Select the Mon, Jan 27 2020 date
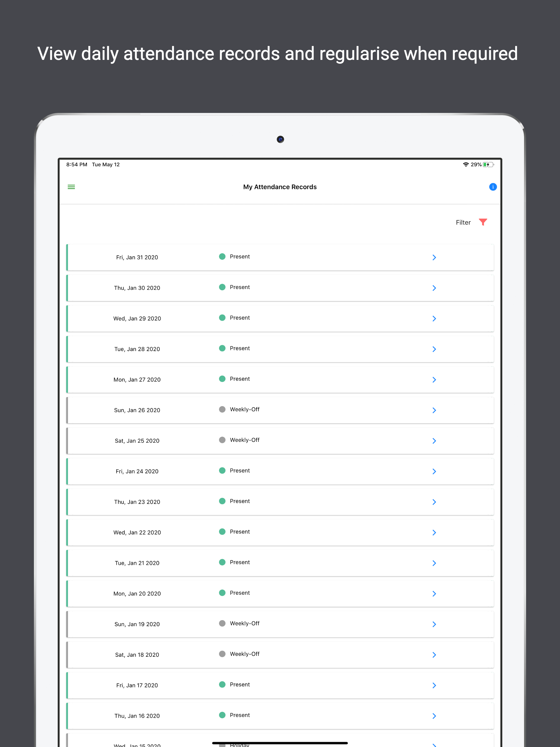Viewport: 560px width, 747px height. coord(137,380)
